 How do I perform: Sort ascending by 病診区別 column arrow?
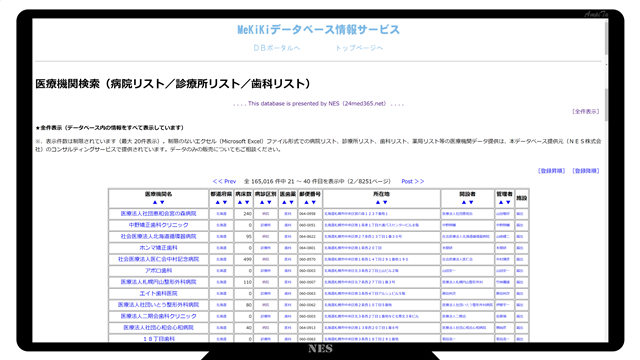coord(262,202)
